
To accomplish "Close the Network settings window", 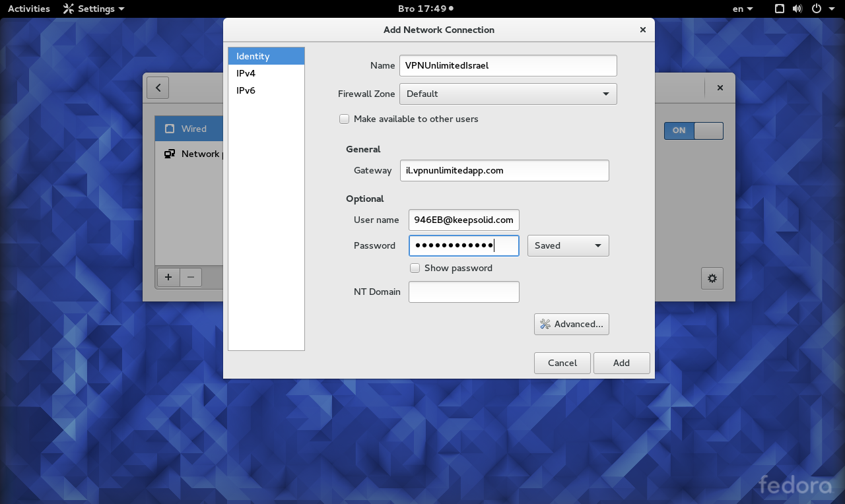I will coord(720,88).
